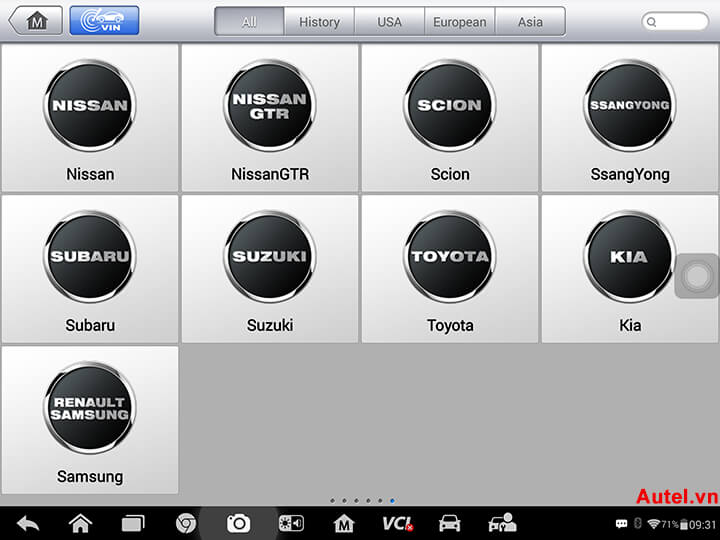720x540 pixels.
Task: Tap the Android back arrow
Action: [x=28, y=523]
